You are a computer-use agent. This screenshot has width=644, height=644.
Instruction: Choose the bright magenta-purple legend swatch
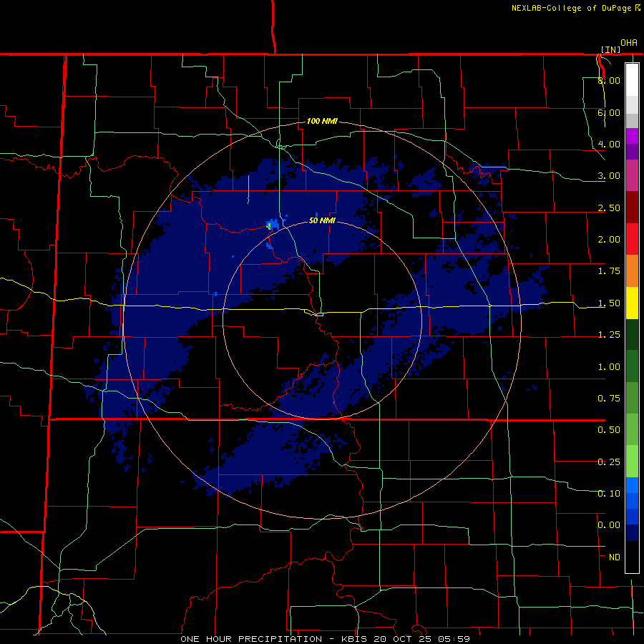(x=632, y=136)
